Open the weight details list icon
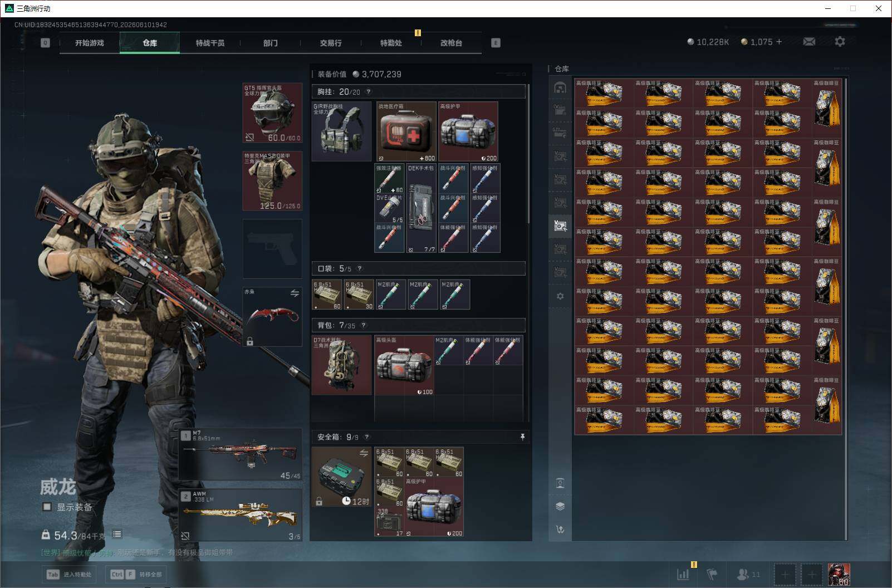Image resolution: width=892 pixels, height=588 pixels. click(117, 535)
